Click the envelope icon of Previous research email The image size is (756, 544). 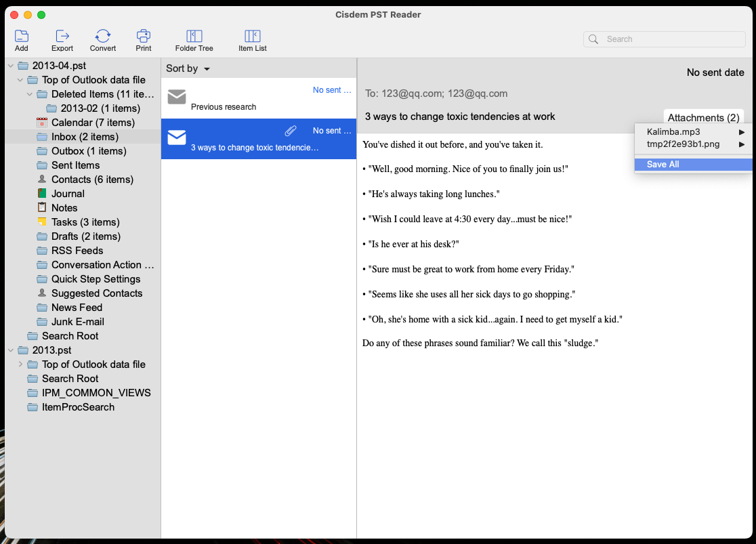(176, 97)
